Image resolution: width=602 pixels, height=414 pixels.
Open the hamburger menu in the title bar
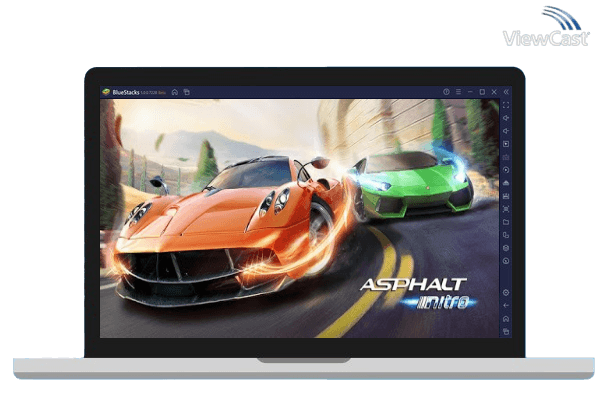pos(458,92)
